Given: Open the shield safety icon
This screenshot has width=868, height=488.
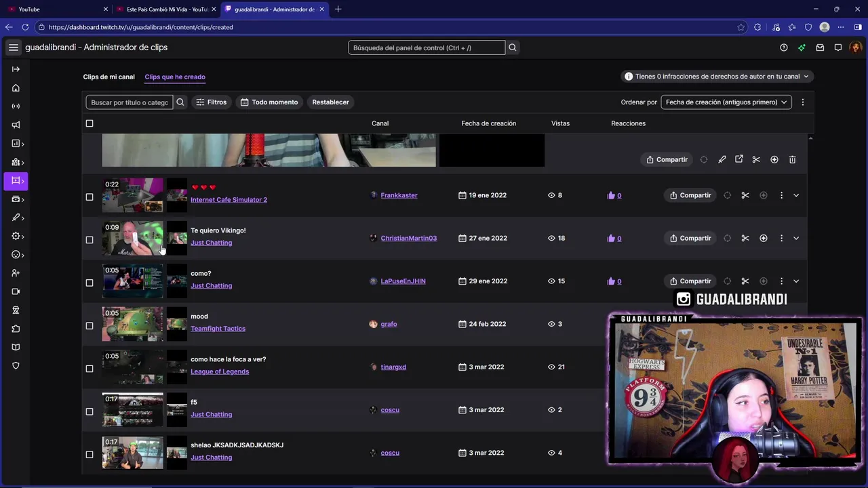Looking at the screenshot, I should 16,366.
